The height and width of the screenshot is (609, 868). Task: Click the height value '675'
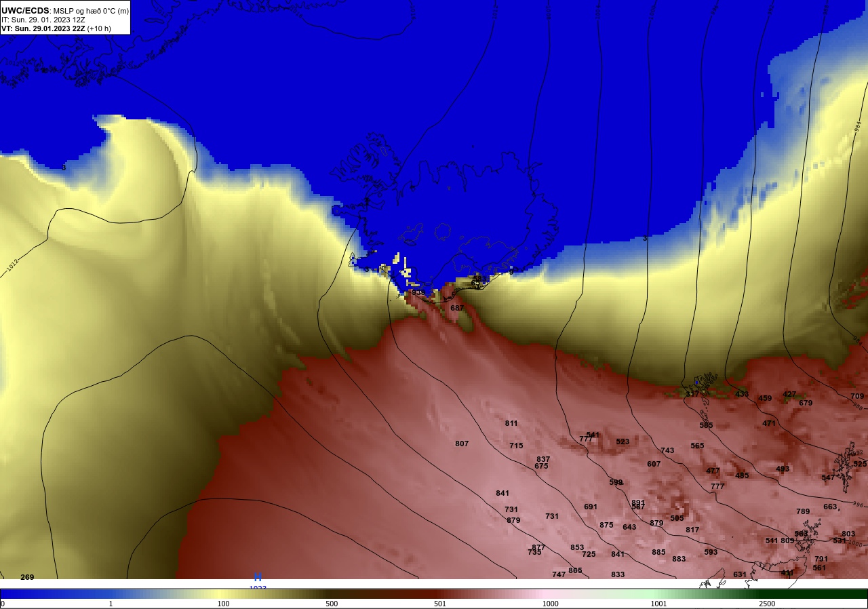541,466
